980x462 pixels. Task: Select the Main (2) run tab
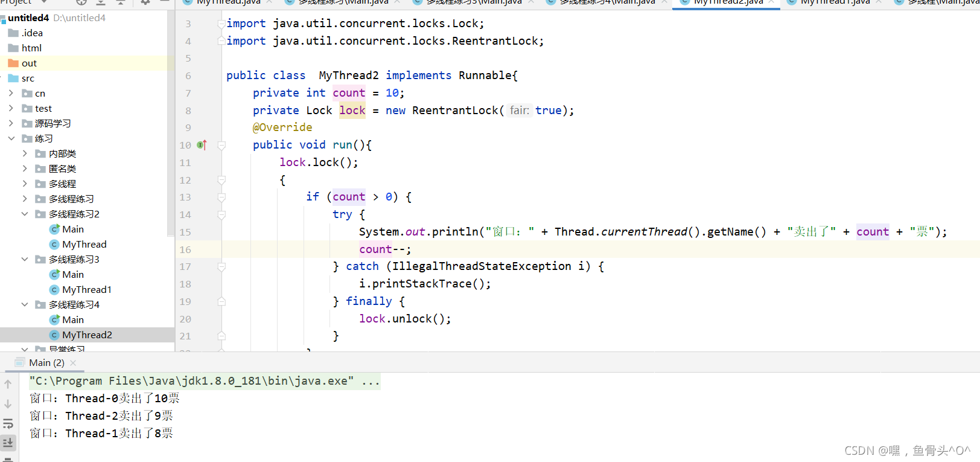click(46, 363)
